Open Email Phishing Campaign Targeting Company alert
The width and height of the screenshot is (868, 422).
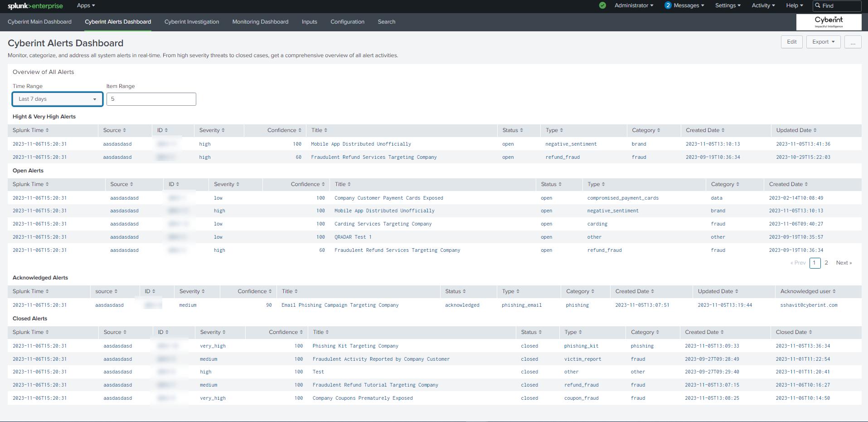coord(340,305)
